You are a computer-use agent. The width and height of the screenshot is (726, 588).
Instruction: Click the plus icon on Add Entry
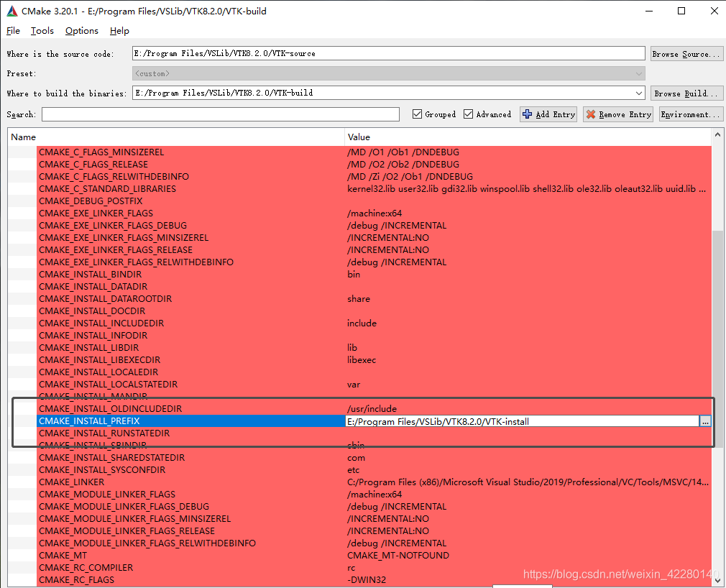pos(527,114)
